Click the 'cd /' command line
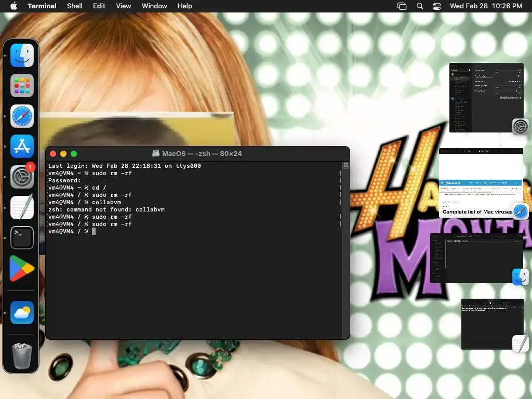The image size is (532, 399). [x=77, y=188]
